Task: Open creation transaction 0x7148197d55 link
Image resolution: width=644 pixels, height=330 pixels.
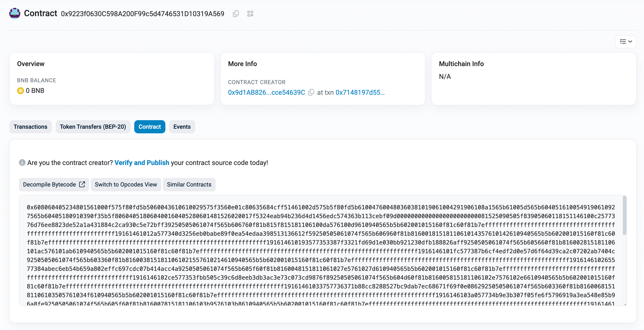Action: (360, 92)
